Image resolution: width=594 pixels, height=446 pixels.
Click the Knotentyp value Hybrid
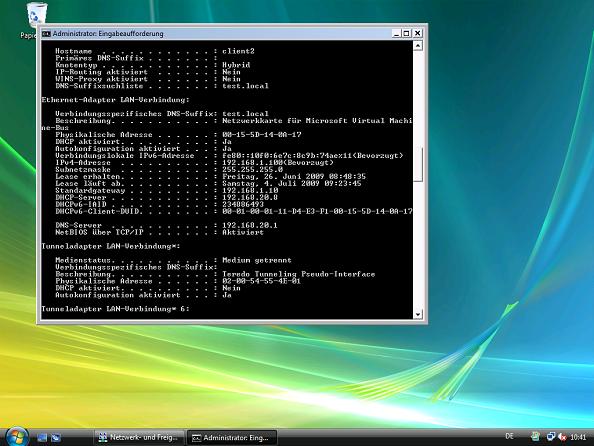coord(236,65)
